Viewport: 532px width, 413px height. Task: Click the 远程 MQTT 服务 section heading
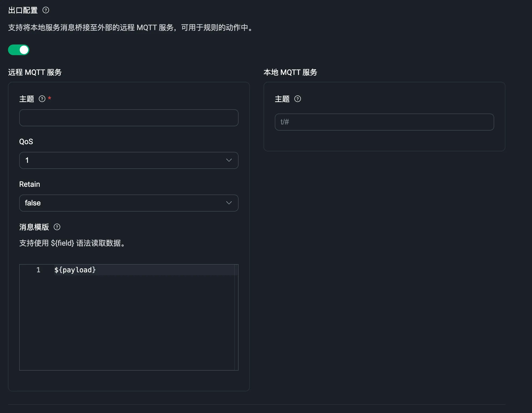35,72
